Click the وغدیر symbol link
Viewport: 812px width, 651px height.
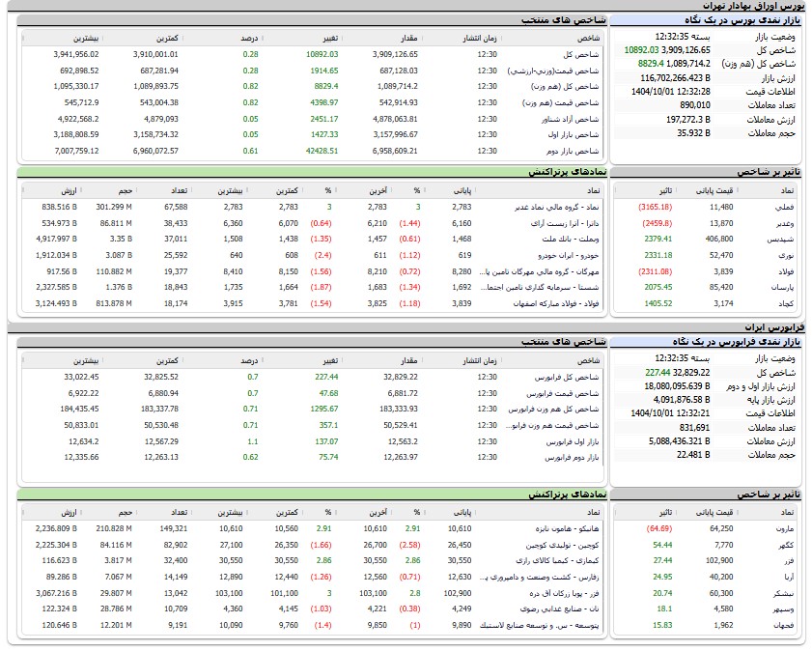[x=786, y=222]
